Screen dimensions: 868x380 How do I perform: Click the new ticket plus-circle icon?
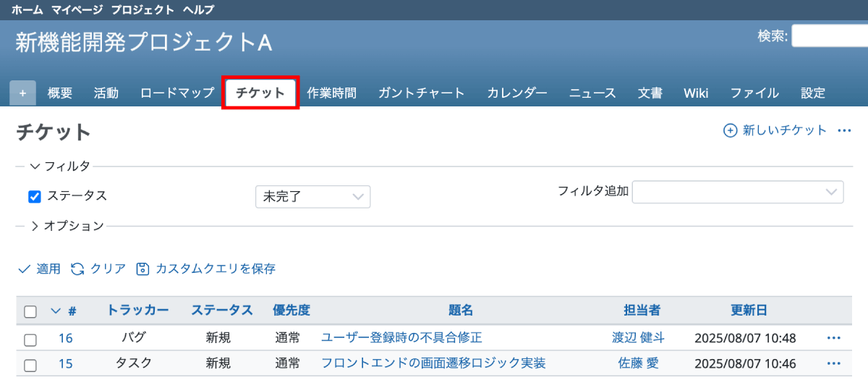tap(730, 130)
